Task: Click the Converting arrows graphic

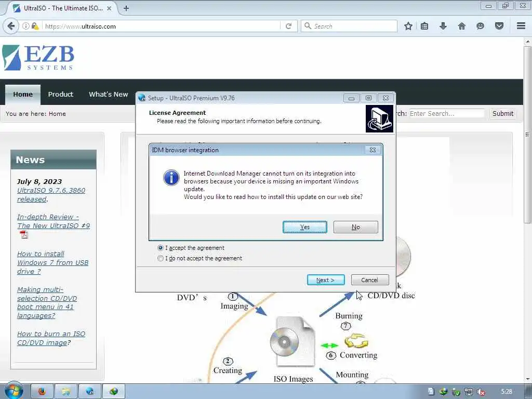Action: [356, 341]
